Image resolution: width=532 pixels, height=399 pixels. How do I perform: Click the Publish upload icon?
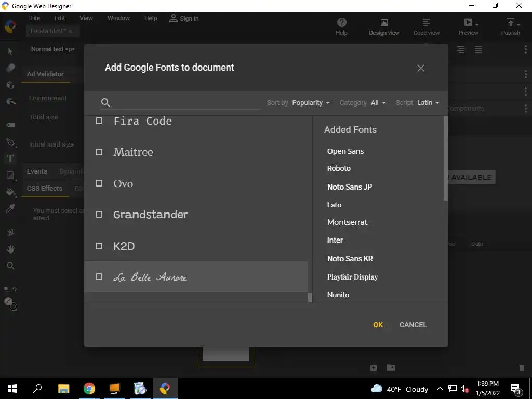point(510,22)
